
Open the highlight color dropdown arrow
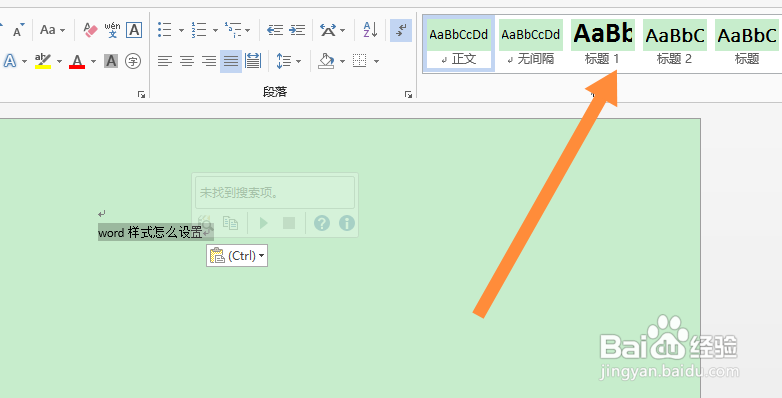coord(59,62)
